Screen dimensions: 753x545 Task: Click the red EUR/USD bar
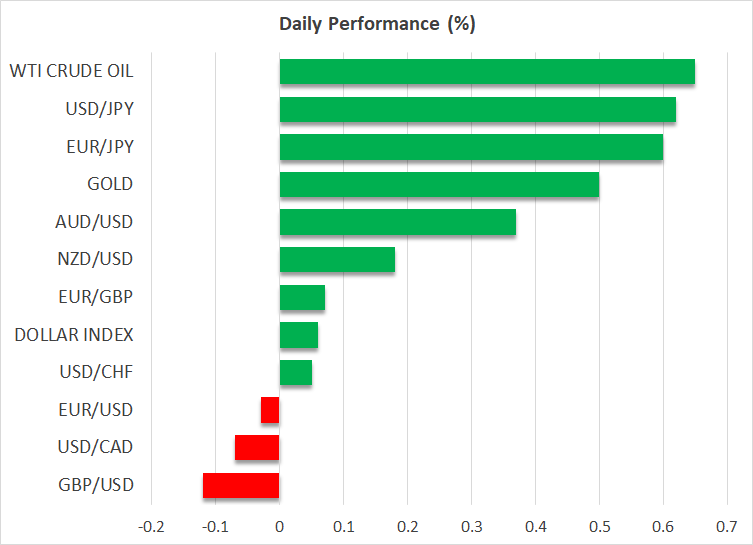pos(270,410)
